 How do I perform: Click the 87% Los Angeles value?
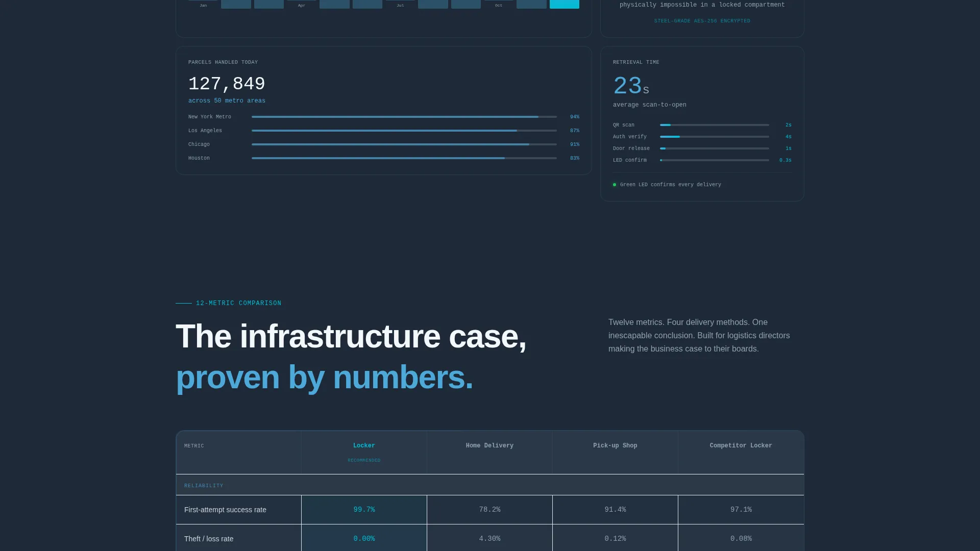point(575,131)
